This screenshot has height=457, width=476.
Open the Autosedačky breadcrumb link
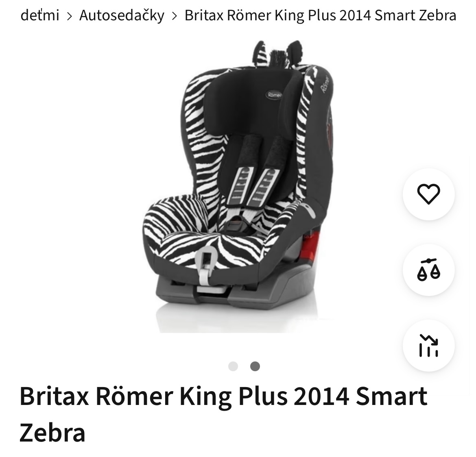[x=122, y=15]
